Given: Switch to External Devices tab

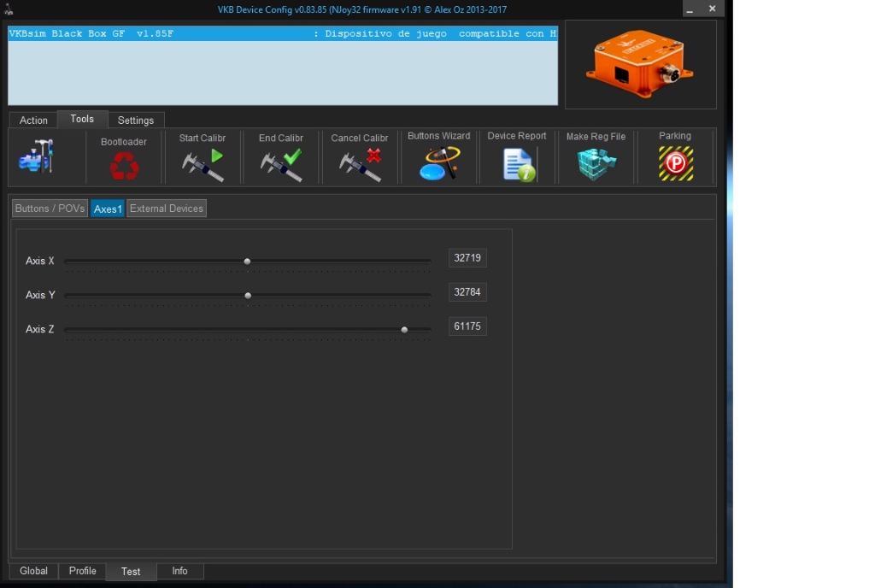Looking at the screenshot, I should tap(167, 209).
